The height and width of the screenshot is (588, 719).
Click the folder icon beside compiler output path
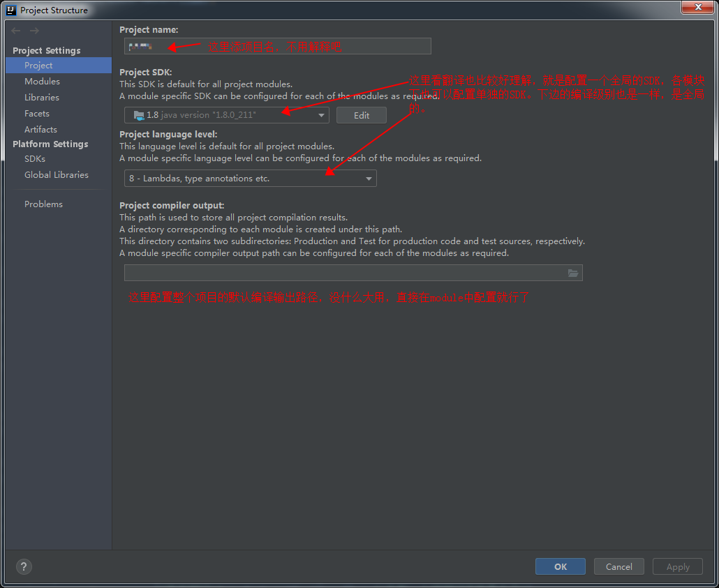(x=572, y=272)
